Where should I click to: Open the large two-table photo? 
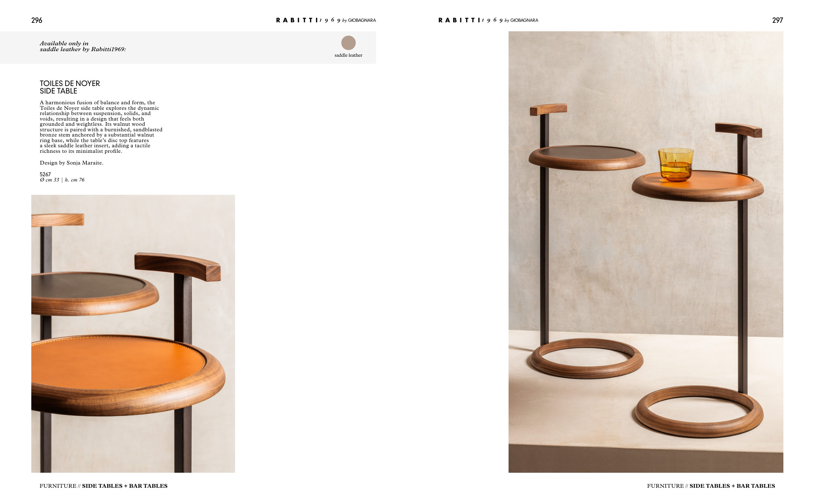point(645,252)
